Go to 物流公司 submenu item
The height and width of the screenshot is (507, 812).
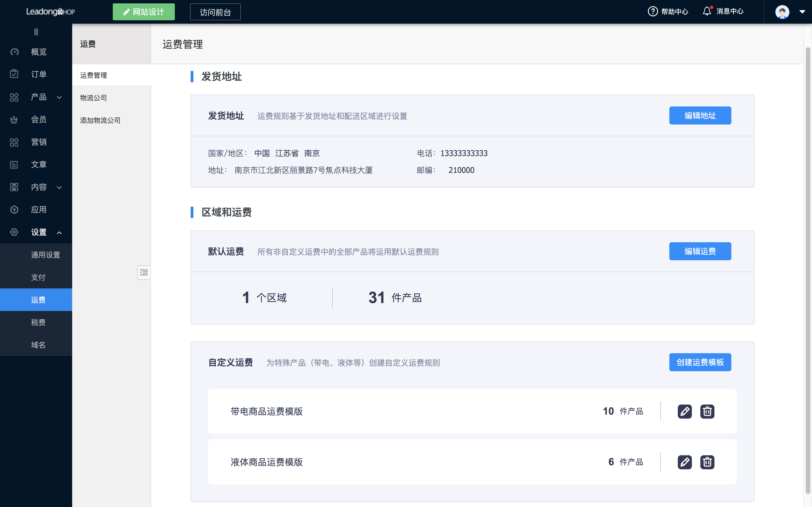pyautogui.click(x=93, y=97)
